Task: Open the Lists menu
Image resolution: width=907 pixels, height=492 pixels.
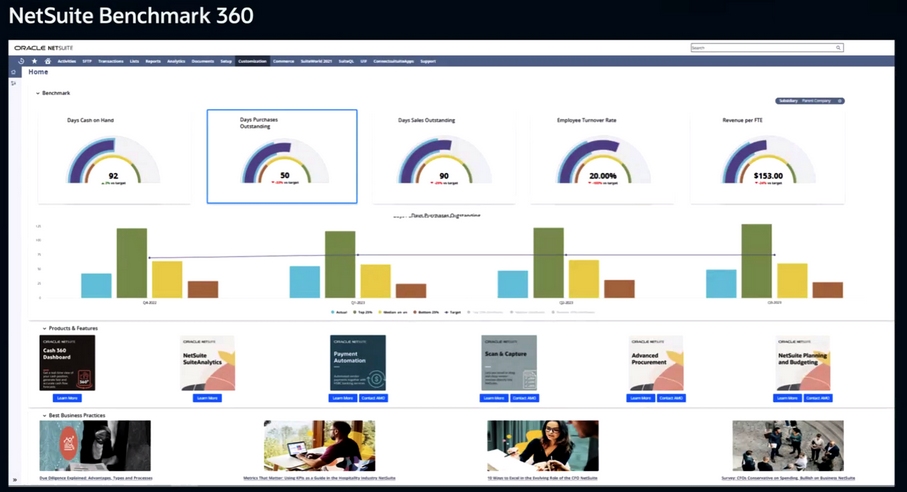Action: (x=134, y=61)
